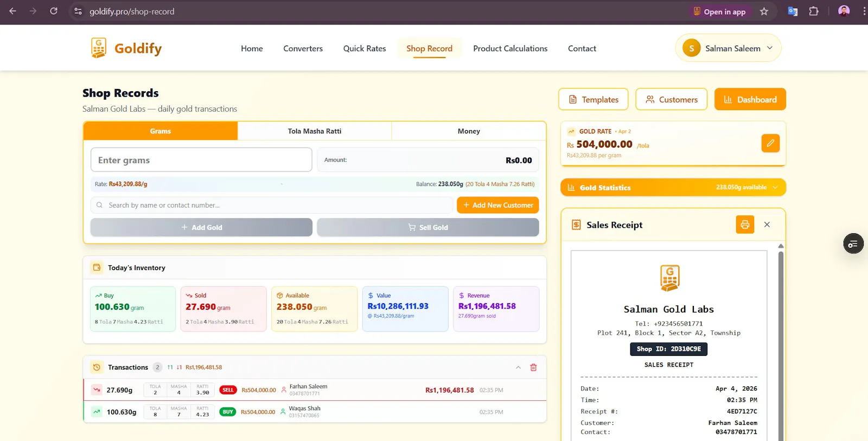
Task: Open the browser extensions puzzle icon
Action: click(814, 11)
